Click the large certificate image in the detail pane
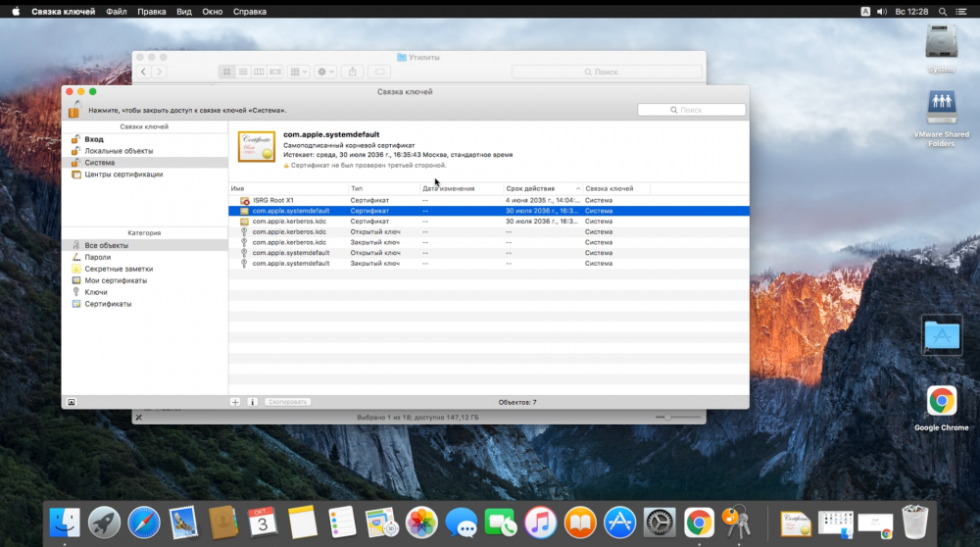The width and height of the screenshot is (980, 547). pos(256,147)
